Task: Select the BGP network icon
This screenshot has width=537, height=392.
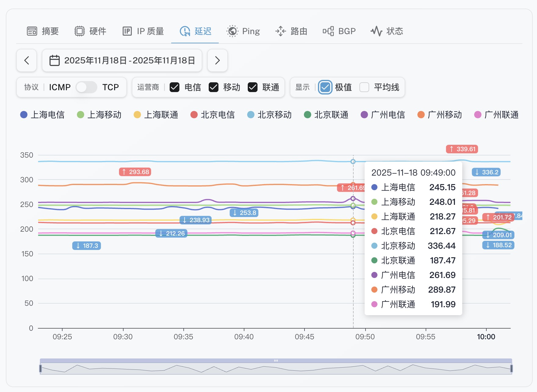Action: click(328, 31)
